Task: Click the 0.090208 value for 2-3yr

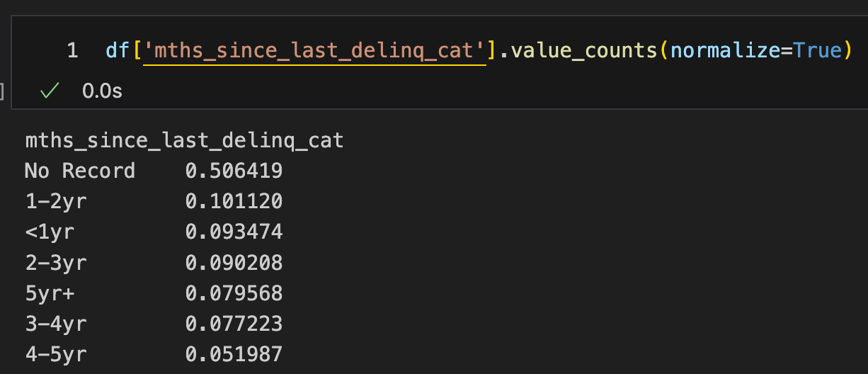Action: tap(234, 263)
